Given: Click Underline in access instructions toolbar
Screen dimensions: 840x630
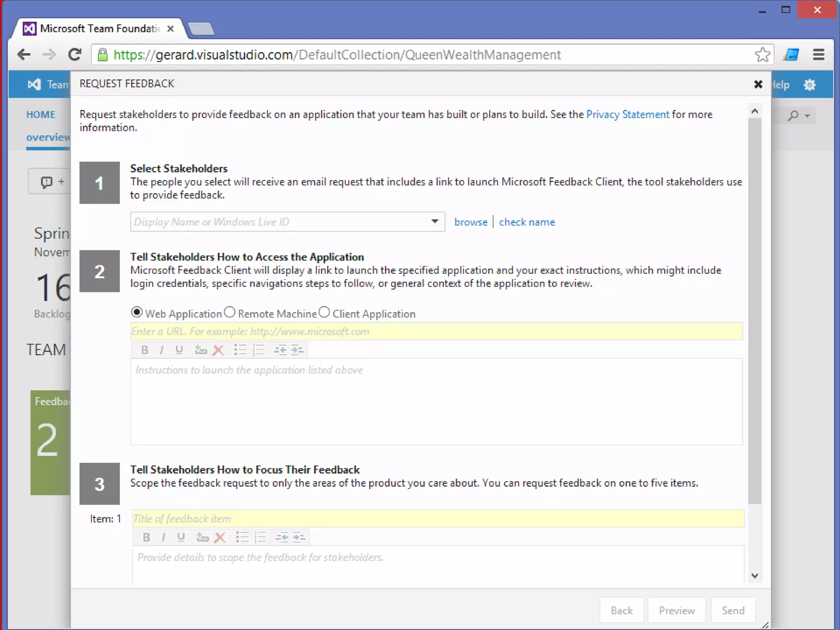Looking at the screenshot, I should [179, 350].
